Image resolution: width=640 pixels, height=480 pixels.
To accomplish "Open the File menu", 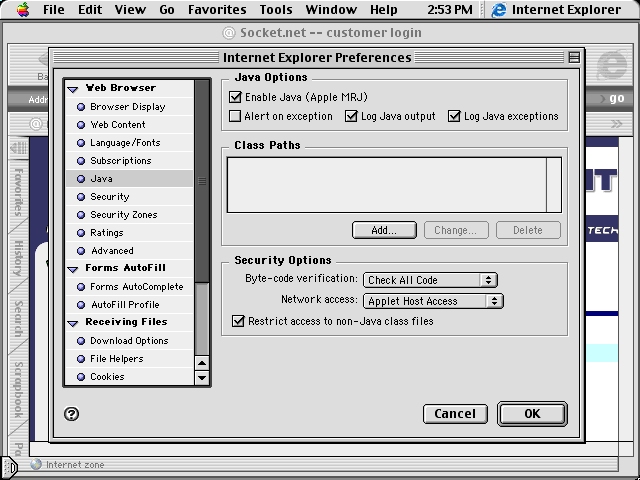I will [x=54, y=9].
